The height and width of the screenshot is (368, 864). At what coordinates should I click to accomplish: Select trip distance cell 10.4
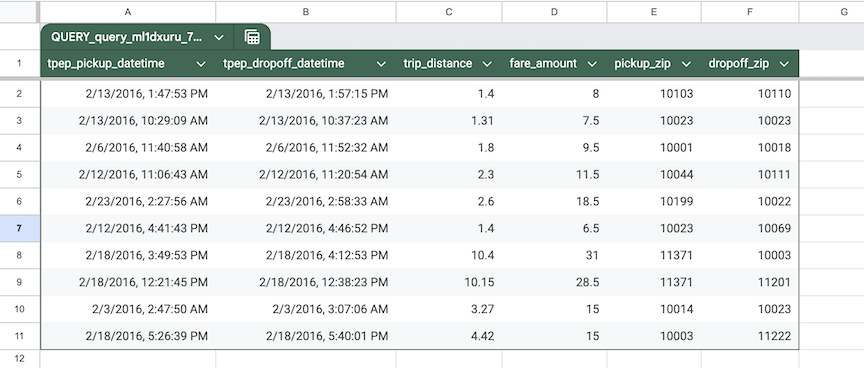point(449,255)
